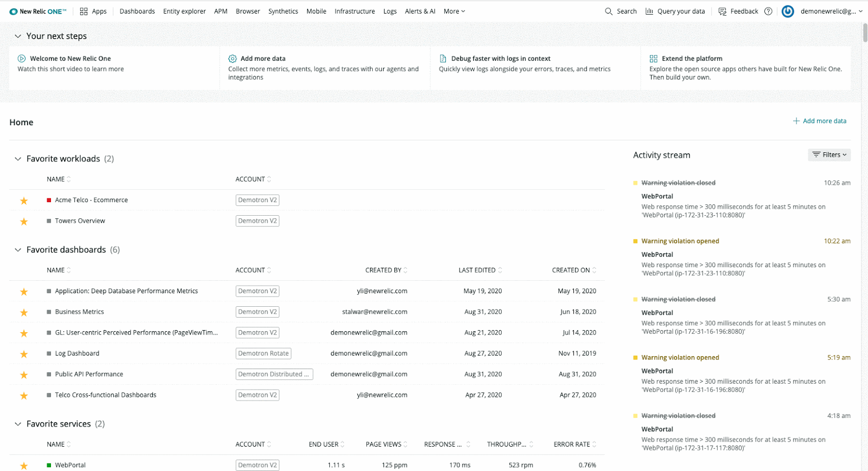This screenshot has height=471, width=868.
Task: Click the Search magnifier icon
Action: click(x=609, y=11)
